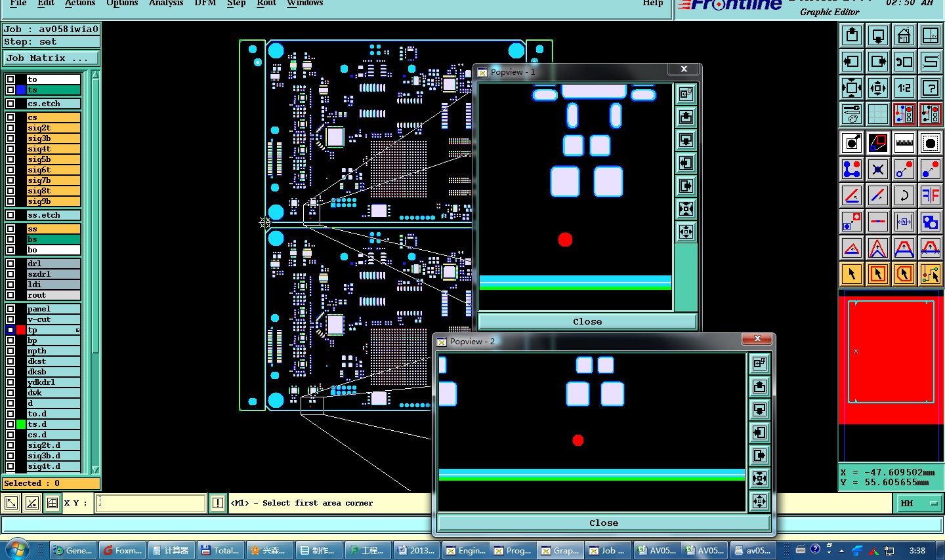Open the Rout menu
Screen dimensions: 945x560
(266, 3)
